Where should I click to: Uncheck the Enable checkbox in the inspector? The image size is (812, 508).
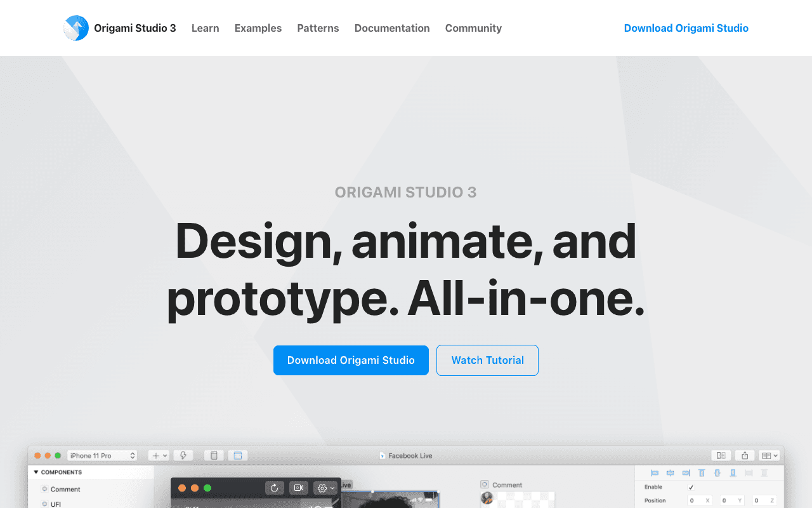[x=691, y=488]
